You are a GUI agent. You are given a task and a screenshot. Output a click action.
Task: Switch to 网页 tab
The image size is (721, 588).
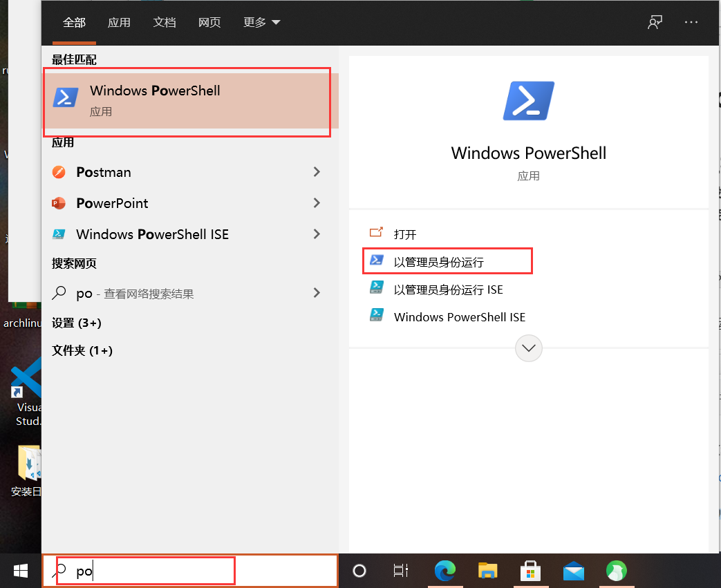[209, 23]
